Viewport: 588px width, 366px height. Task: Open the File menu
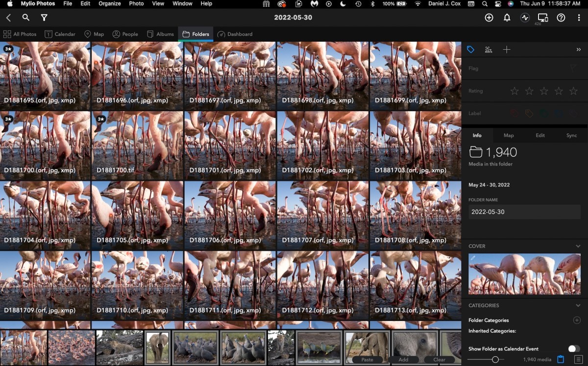(x=68, y=3)
